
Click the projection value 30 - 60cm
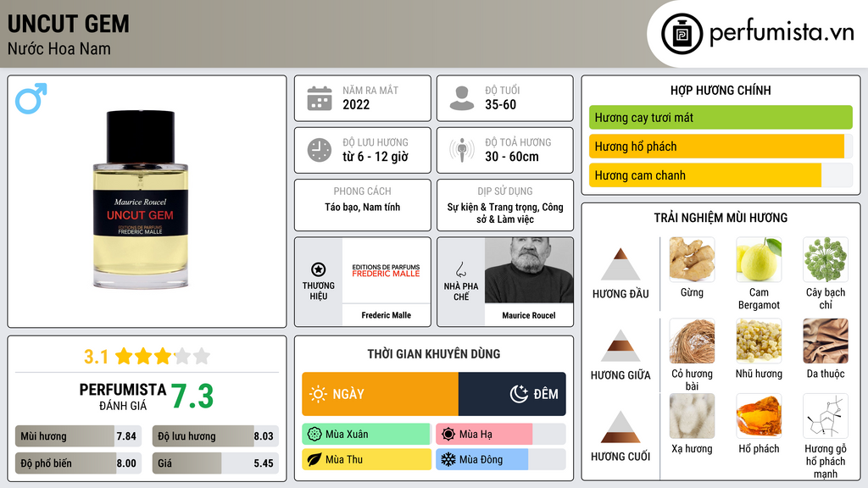point(511,157)
